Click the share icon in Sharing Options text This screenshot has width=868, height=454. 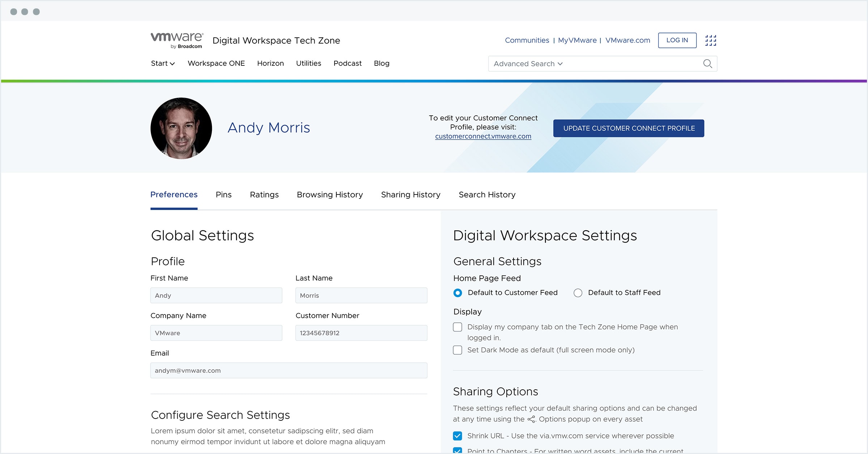[531, 419]
